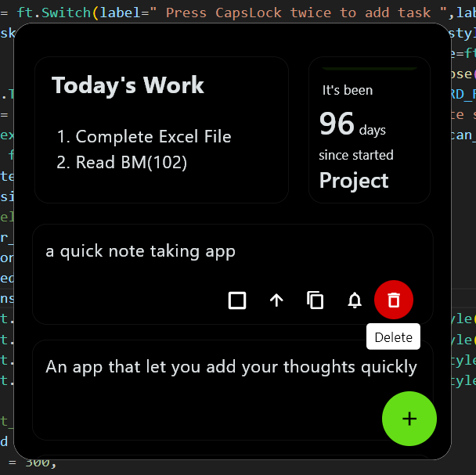
Task: Click the "Project" label in the counter card
Action: [354, 181]
